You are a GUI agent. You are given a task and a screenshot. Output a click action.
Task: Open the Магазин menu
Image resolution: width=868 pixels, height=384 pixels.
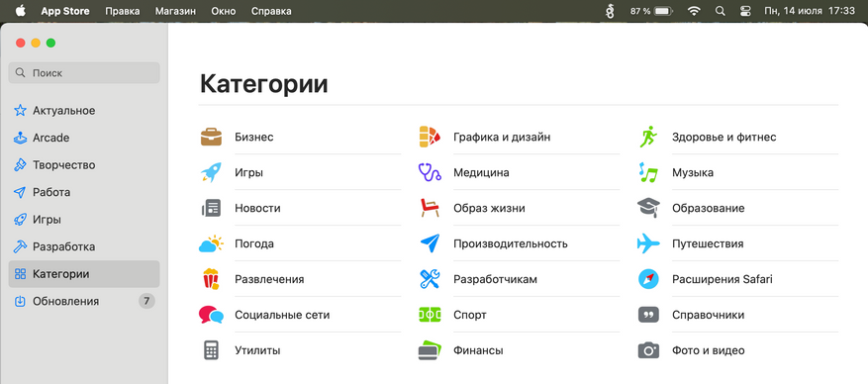coord(175,11)
